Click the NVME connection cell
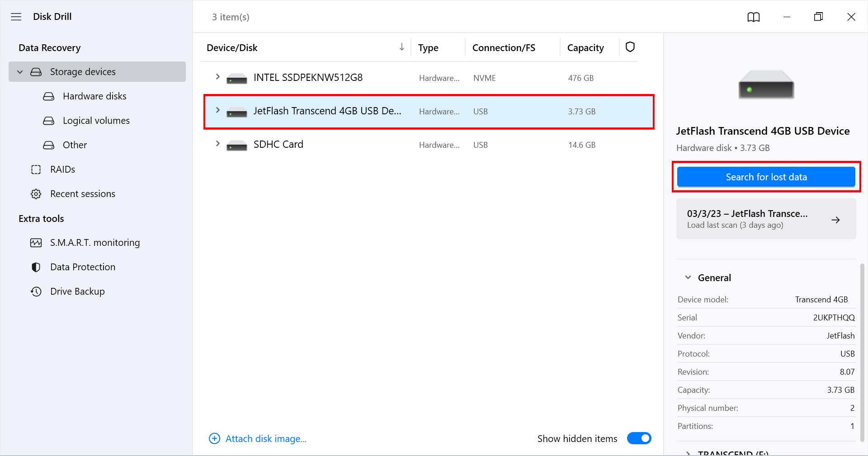Screen dimensions: 868x456 [485, 78]
